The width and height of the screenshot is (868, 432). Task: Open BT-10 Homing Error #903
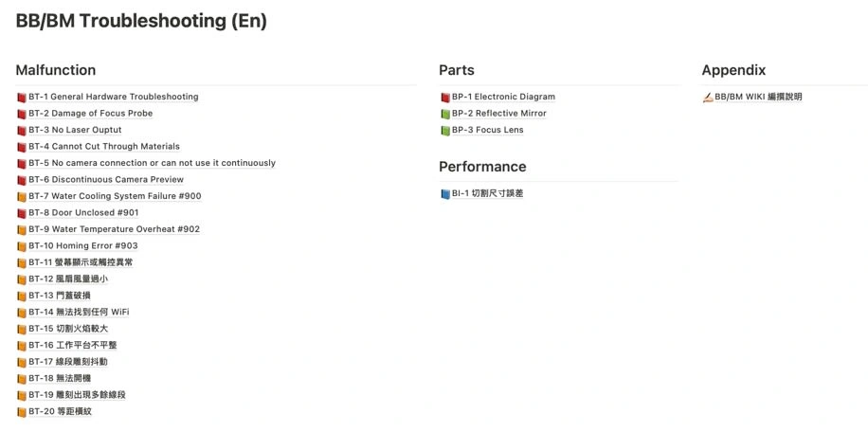pos(83,246)
